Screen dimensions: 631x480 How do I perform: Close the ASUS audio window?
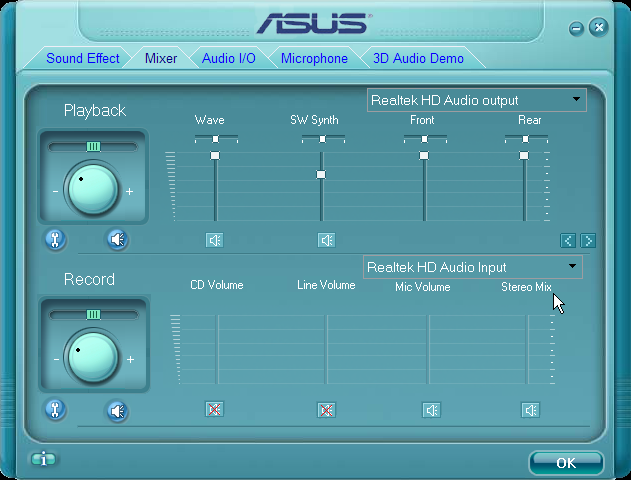598,27
